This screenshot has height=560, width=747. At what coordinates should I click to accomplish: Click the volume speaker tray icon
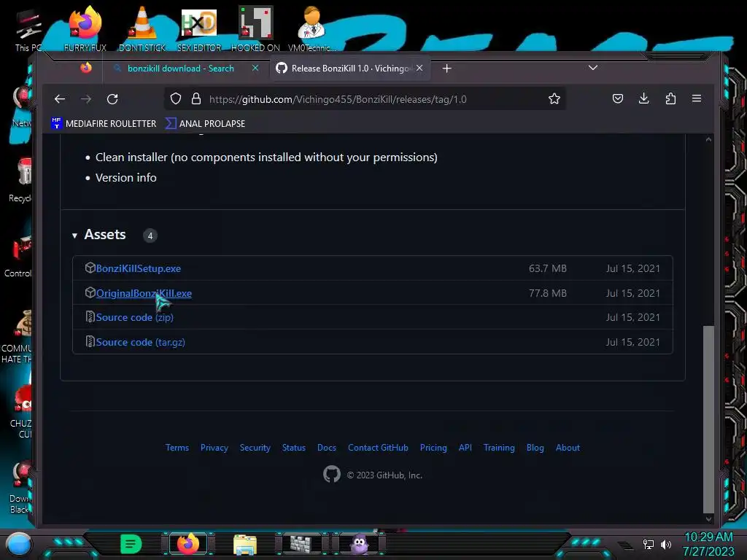click(x=665, y=544)
